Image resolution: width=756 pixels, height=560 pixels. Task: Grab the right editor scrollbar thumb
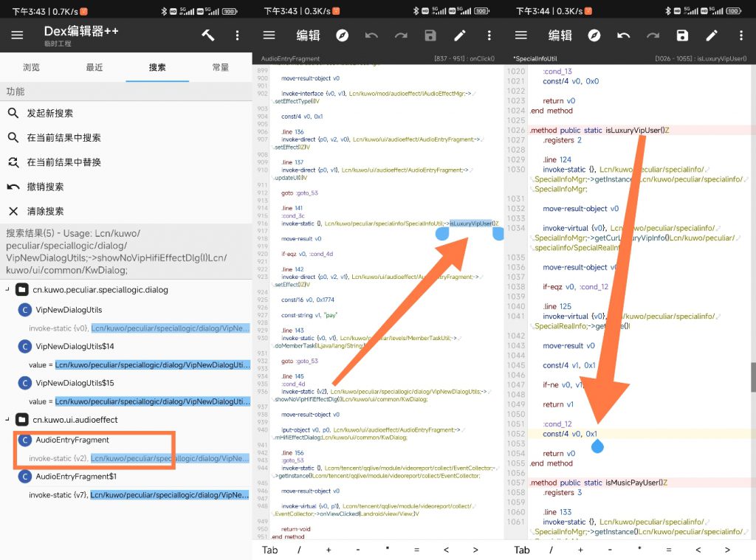[x=752, y=376]
